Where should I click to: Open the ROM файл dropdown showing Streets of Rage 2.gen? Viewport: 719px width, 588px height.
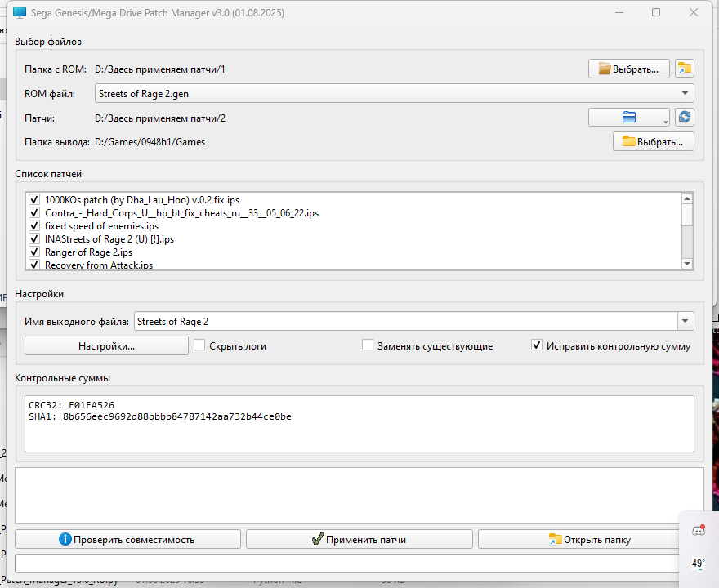pyautogui.click(x=395, y=93)
